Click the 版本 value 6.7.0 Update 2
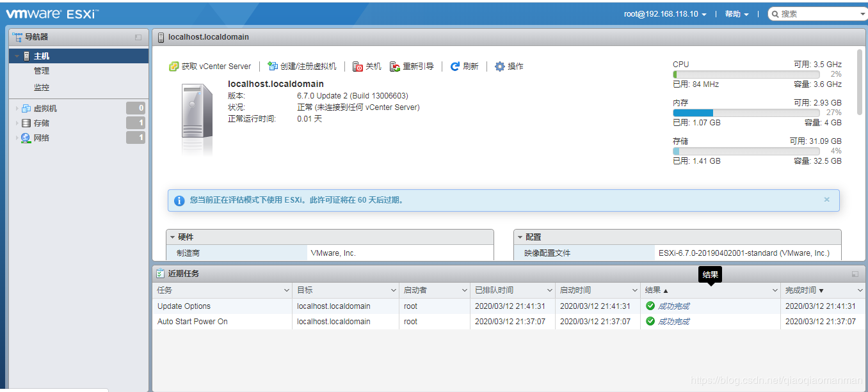The image size is (868, 392). (353, 96)
